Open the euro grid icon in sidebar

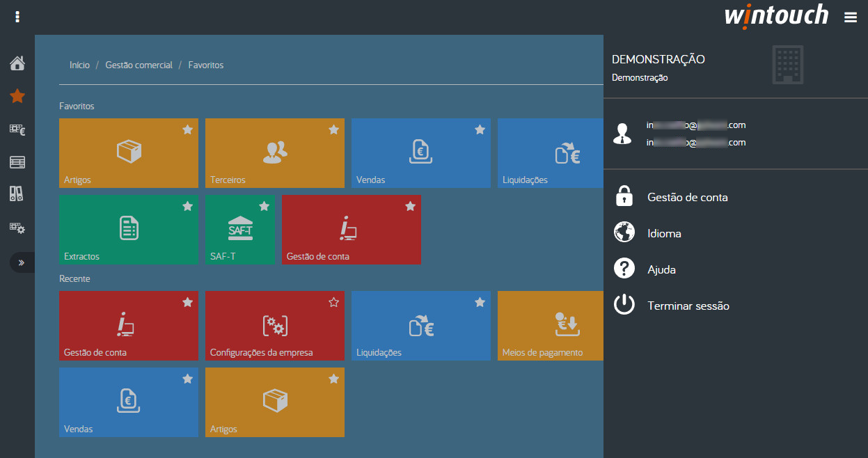[17, 129]
